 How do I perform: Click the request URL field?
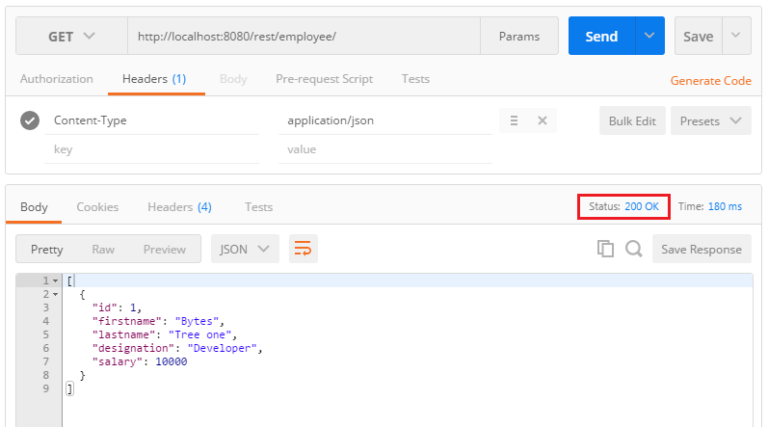click(x=304, y=36)
